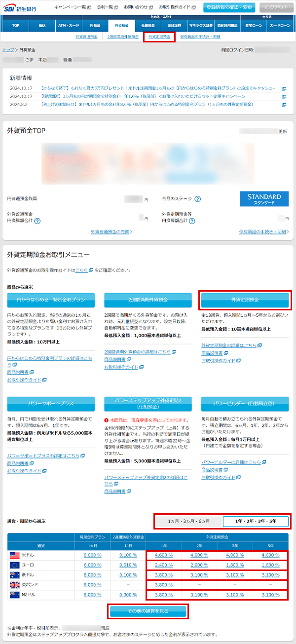The width and height of the screenshot is (296, 644).
Task: Switch to 1ヵ月・3ヵ月・6ヵ月 period toggle
Action: click(x=188, y=521)
